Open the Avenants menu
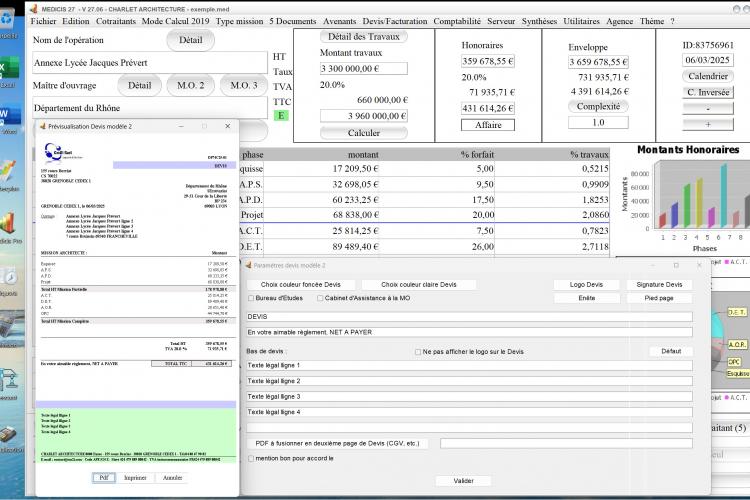Viewport: 750px width, 500px height. click(339, 21)
